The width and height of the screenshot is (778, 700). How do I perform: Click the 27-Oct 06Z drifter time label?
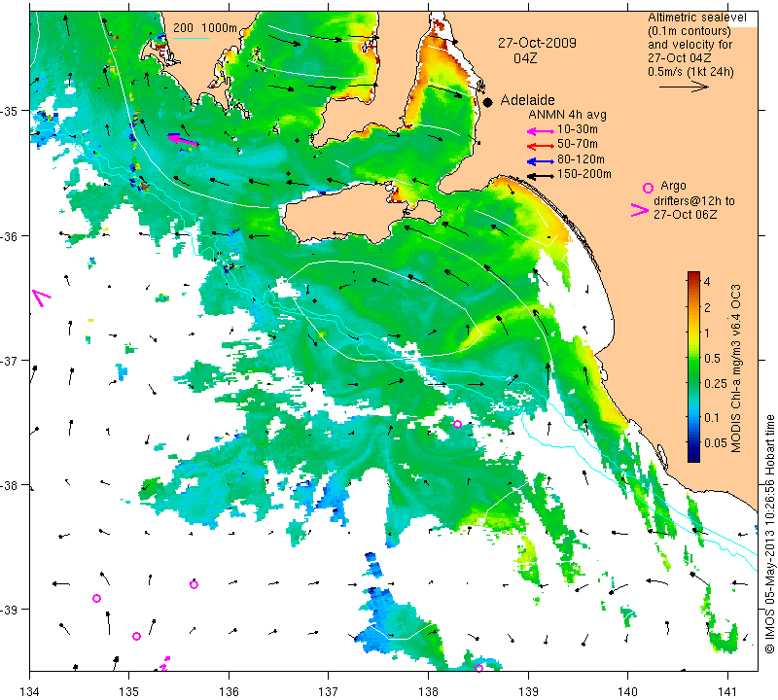coord(685,214)
